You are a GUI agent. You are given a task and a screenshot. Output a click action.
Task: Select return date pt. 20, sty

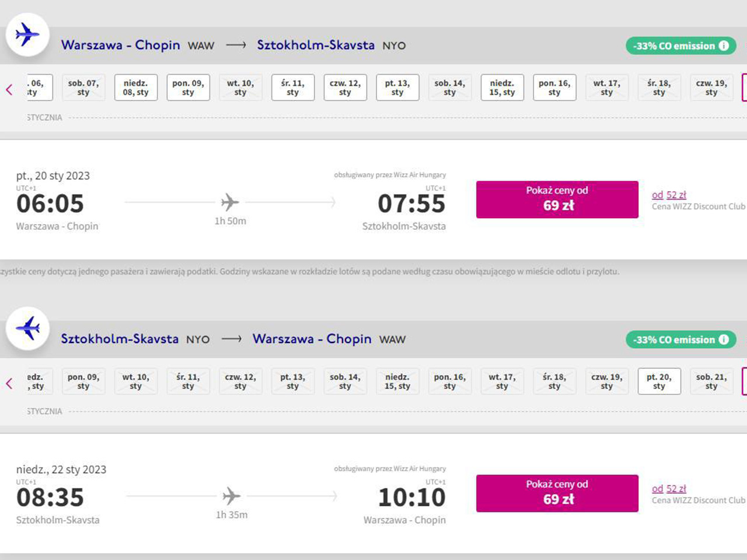click(x=659, y=381)
